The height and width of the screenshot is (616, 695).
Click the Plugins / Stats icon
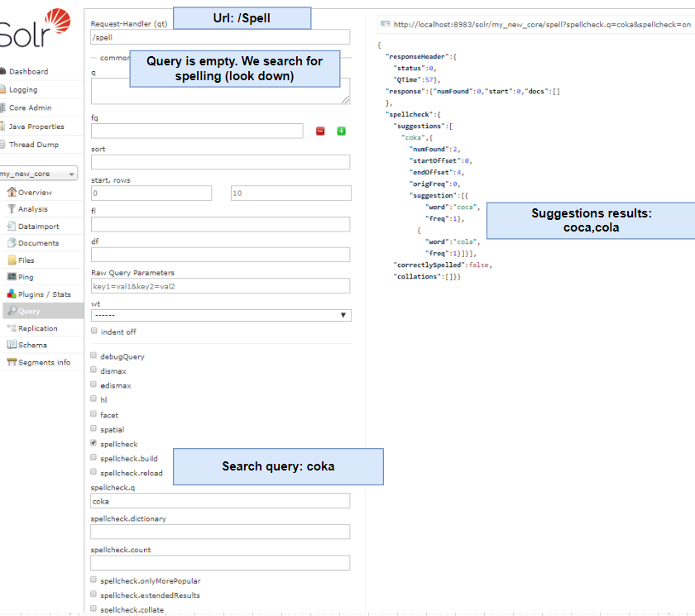click(x=12, y=294)
